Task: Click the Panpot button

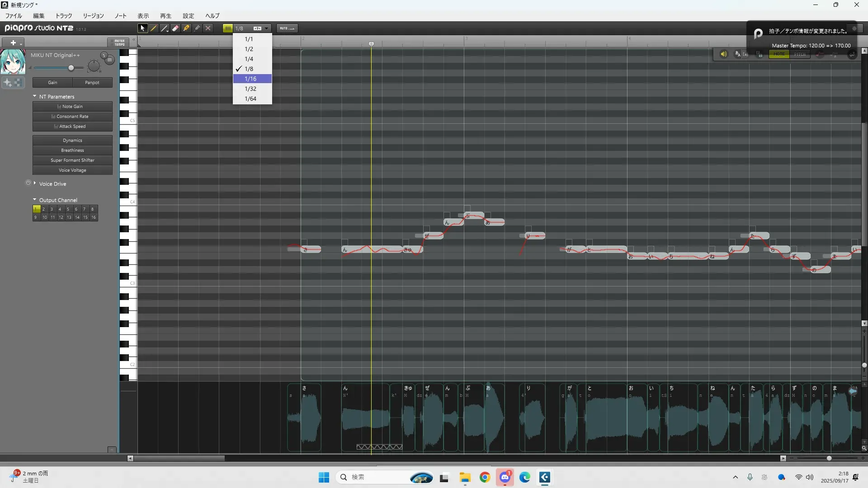Action: coord(92,83)
